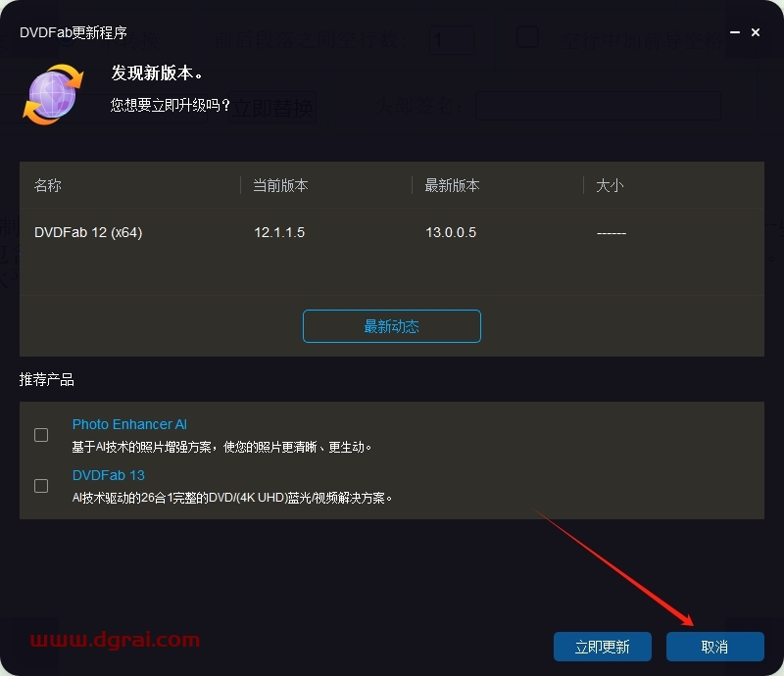Screen dimensions: 784x676
Task: Tick the DVDFab 13 checkbox
Action: (x=41, y=486)
